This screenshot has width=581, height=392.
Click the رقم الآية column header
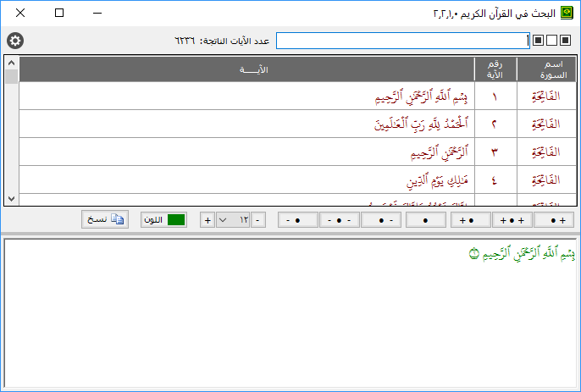(x=495, y=69)
